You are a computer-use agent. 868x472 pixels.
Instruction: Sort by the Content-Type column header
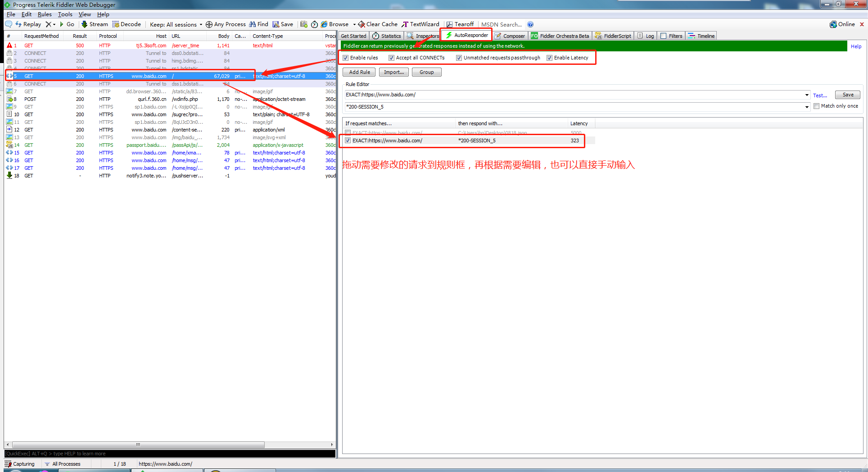(286, 36)
